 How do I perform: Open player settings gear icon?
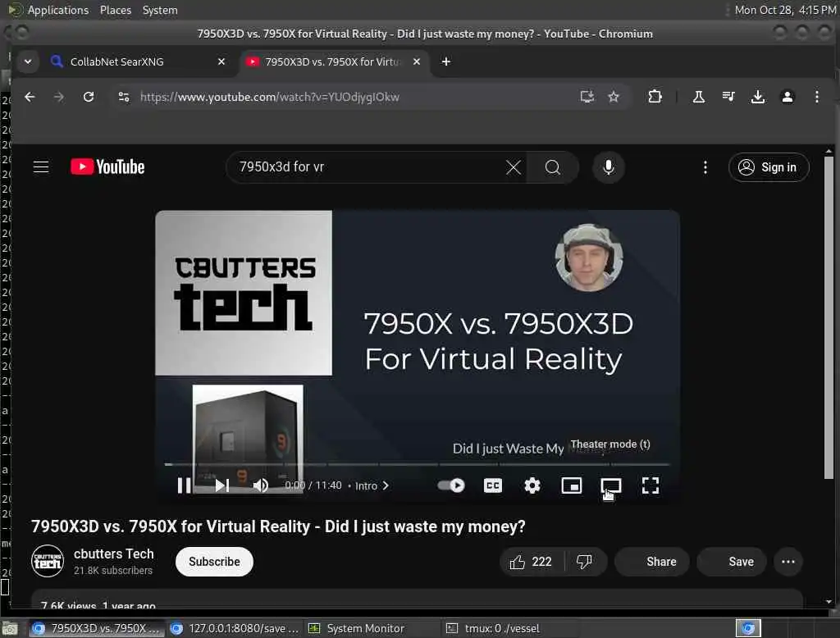(532, 485)
